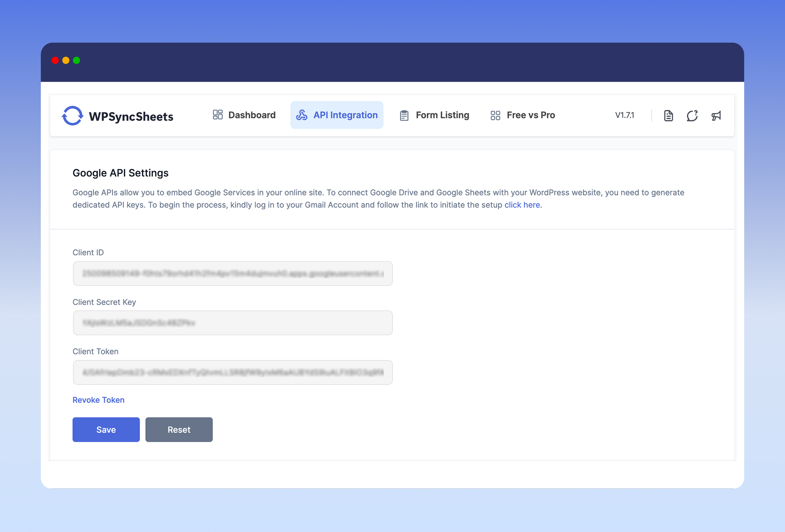
Task: Click the V1.7.1 version label
Action: (x=625, y=115)
